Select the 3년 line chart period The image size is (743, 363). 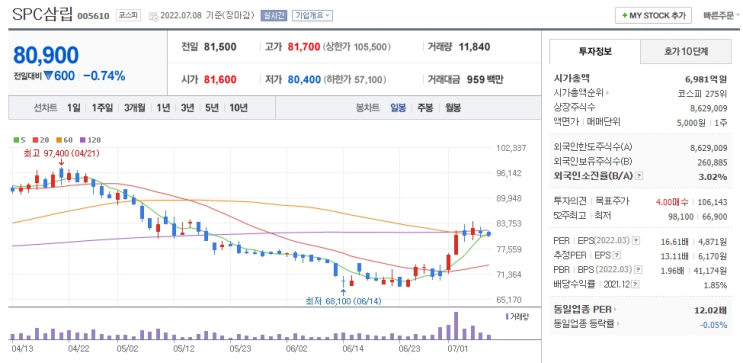pyautogui.click(x=187, y=108)
